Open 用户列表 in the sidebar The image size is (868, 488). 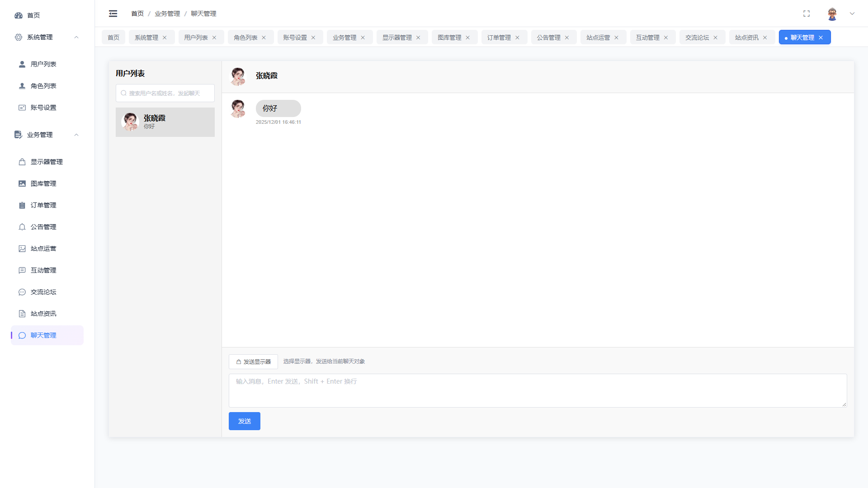pos(47,64)
